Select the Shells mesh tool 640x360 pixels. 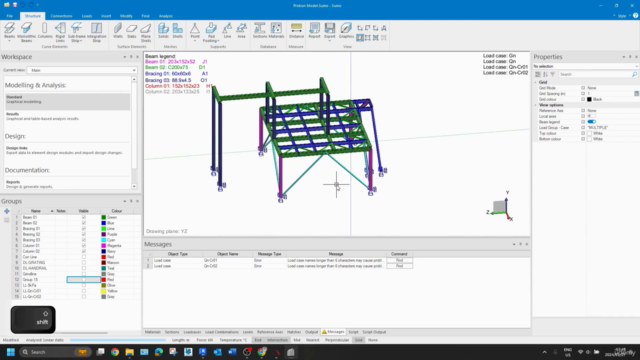point(178,30)
